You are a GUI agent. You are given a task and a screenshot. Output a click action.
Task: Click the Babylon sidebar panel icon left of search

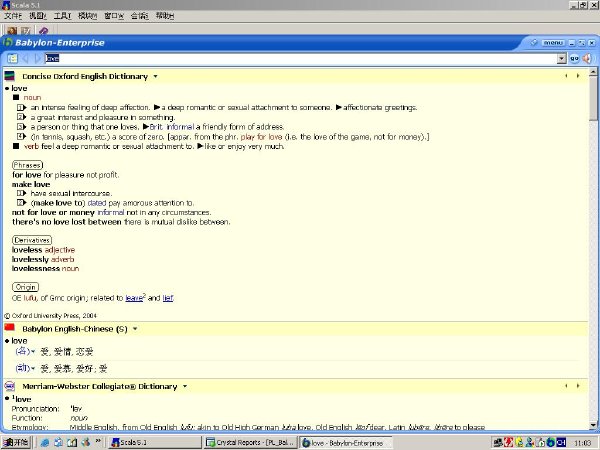[12, 59]
